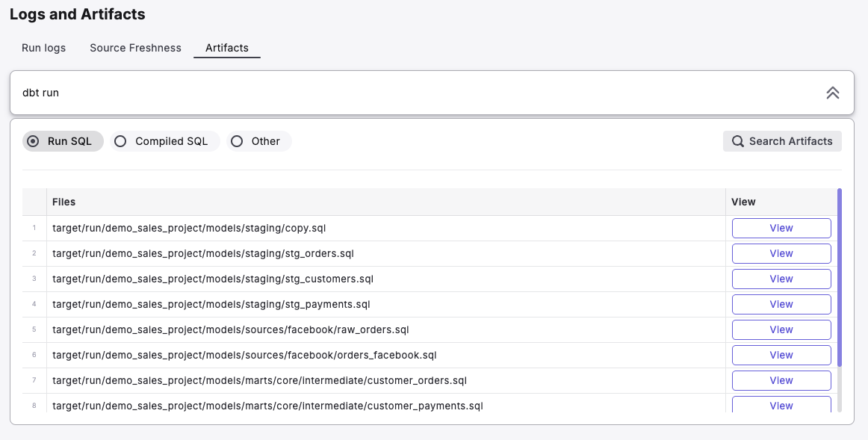Screen dimensions: 868x440
Task: Open the Artifacts tab
Action: click(227, 48)
